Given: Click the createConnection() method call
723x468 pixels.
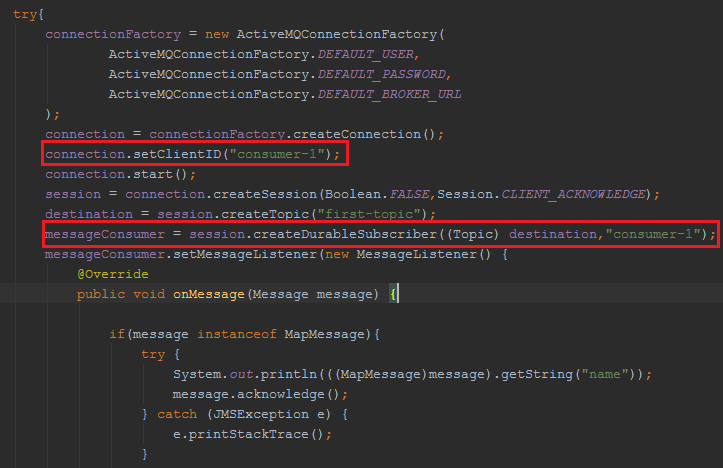Looking at the screenshot, I should [364, 134].
